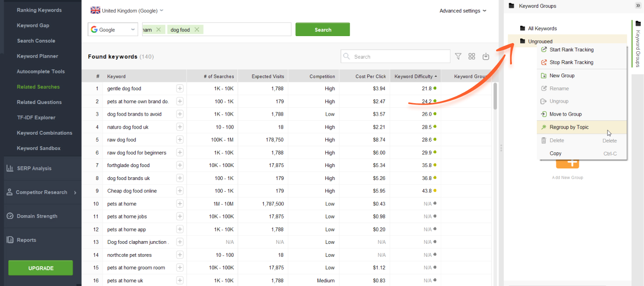Choose Start Rank Tracking in context menu
644x286 pixels.
click(571, 50)
